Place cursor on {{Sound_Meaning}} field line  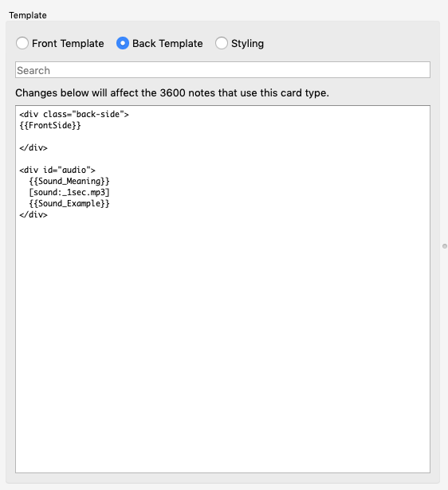pyautogui.click(x=69, y=181)
